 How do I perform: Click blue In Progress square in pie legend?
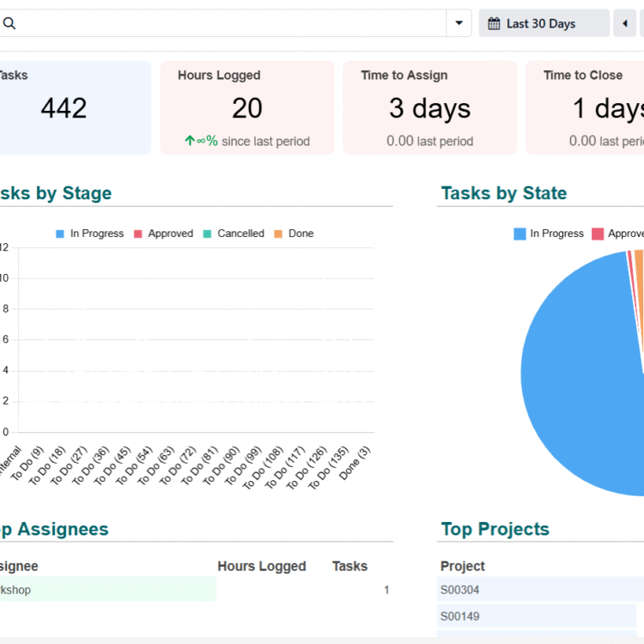(x=519, y=234)
